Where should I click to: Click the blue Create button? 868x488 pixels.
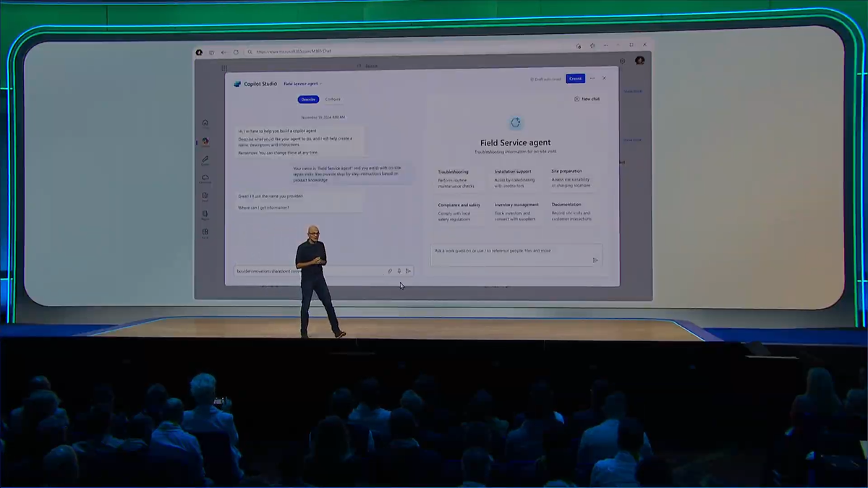(575, 78)
